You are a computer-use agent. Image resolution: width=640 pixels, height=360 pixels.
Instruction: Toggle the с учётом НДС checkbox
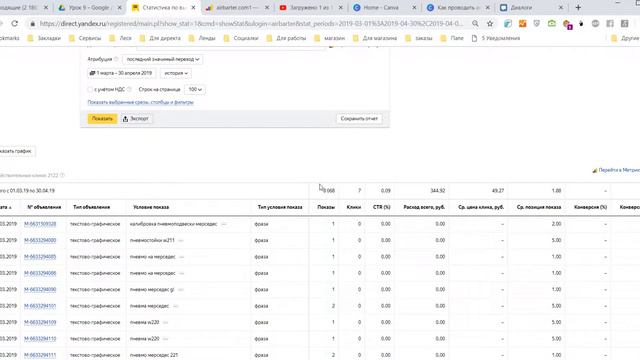[x=90, y=89]
